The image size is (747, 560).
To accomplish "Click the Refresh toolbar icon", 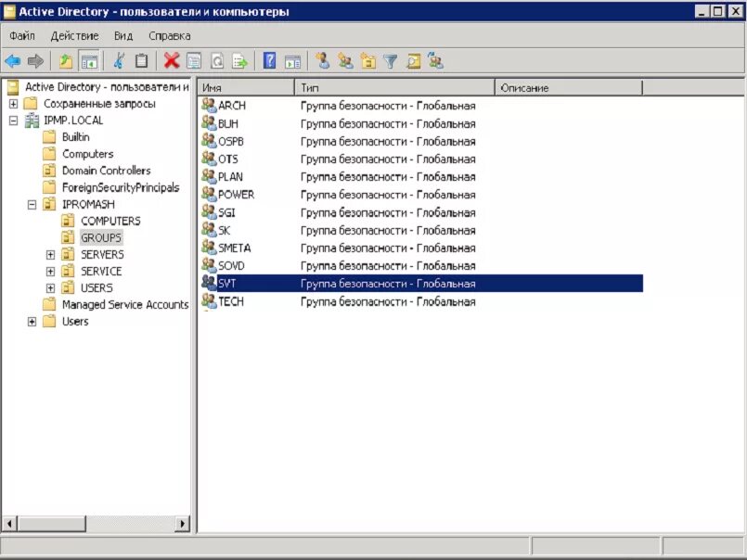I will point(217,61).
